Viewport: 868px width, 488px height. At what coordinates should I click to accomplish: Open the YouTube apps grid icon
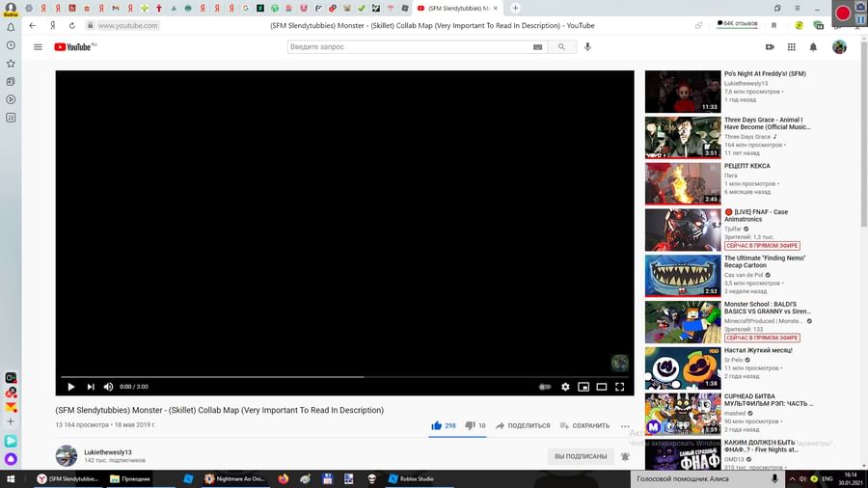click(792, 47)
